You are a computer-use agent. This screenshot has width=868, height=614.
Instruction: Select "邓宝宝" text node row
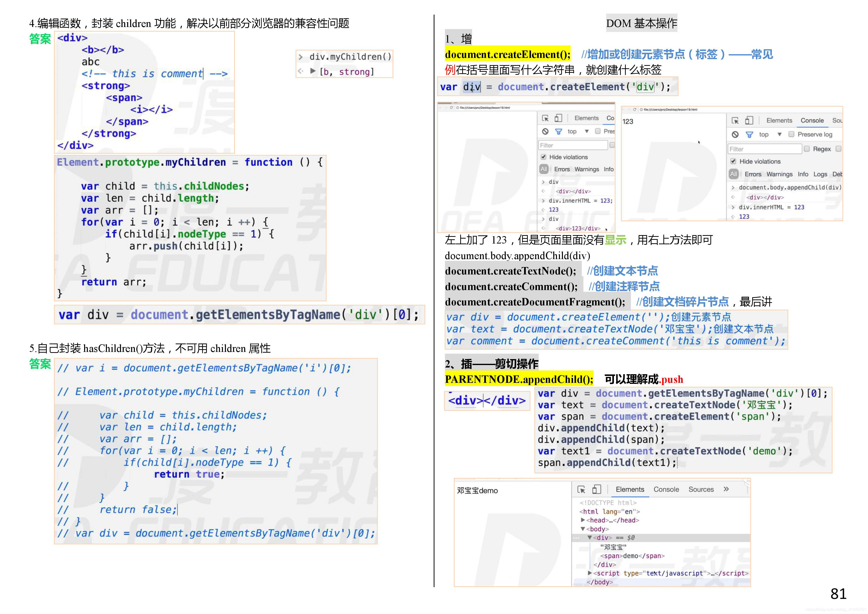point(613,547)
